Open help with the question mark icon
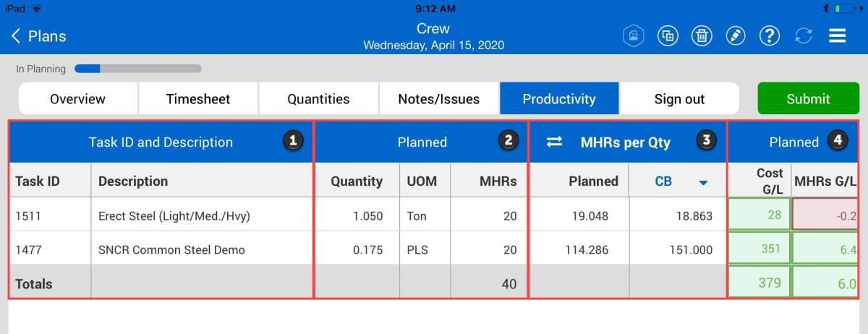This screenshot has height=334, width=868. click(770, 36)
